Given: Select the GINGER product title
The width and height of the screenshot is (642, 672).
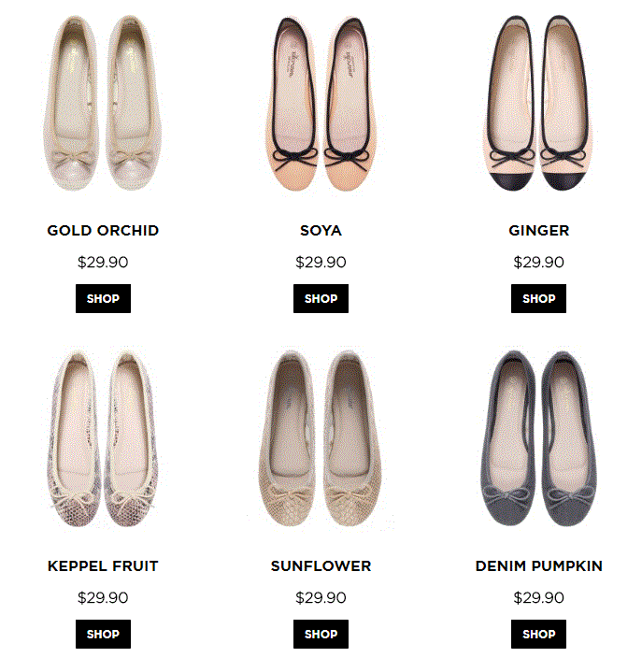Looking at the screenshot, I should (538, 231).
